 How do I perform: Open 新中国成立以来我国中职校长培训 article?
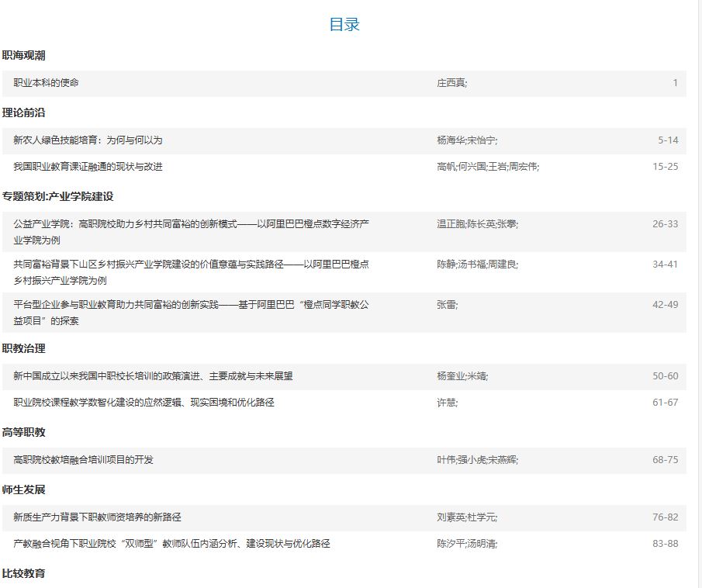153,376
